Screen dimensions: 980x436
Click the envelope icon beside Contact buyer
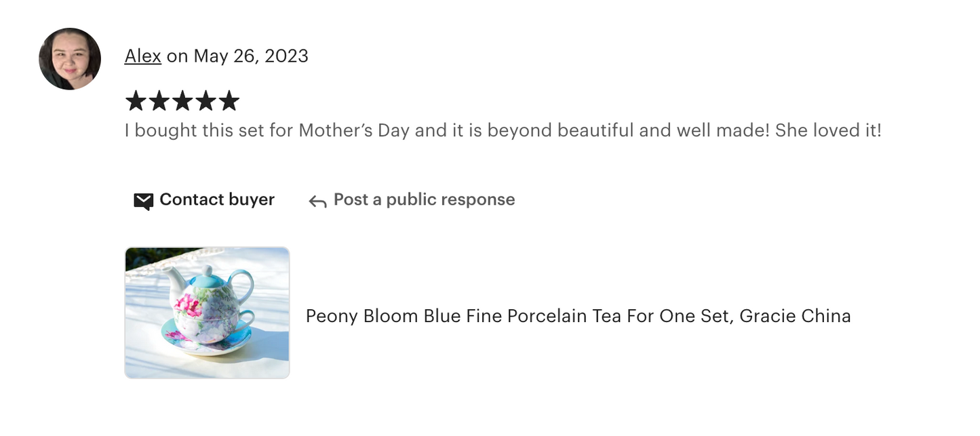tap(143, 201)
